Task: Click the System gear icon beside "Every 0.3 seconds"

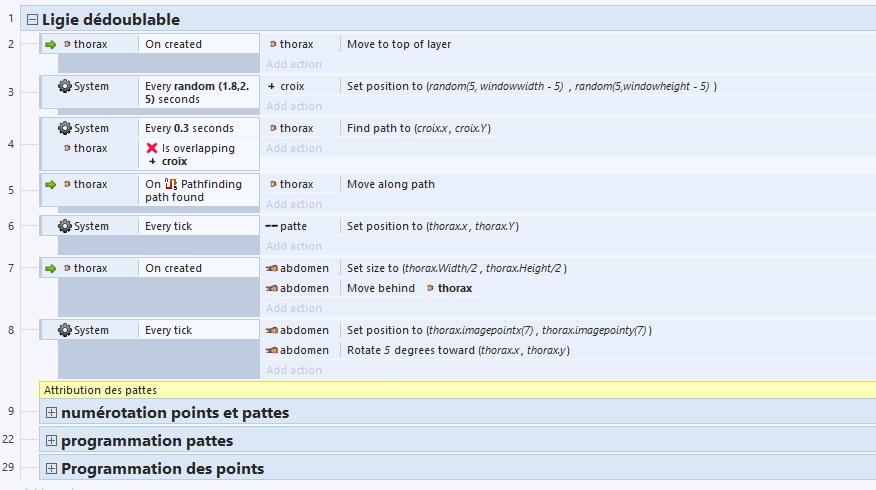Action: pyautogui.click(x=65, y=128)
